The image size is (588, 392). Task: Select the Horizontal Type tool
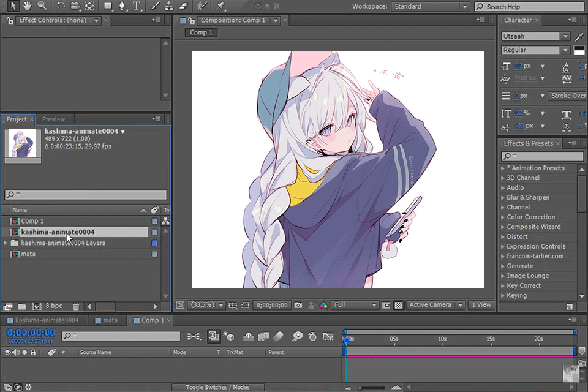pos(137,6)
